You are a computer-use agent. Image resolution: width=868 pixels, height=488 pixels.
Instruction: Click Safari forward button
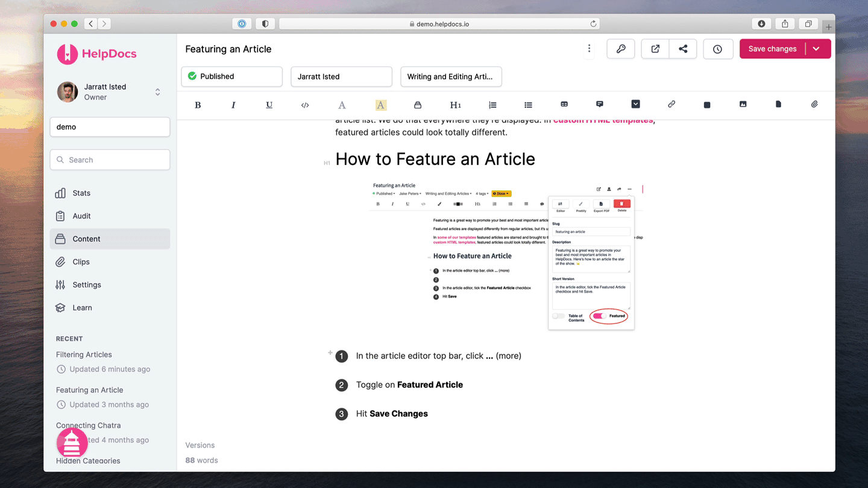coord(104,23)
